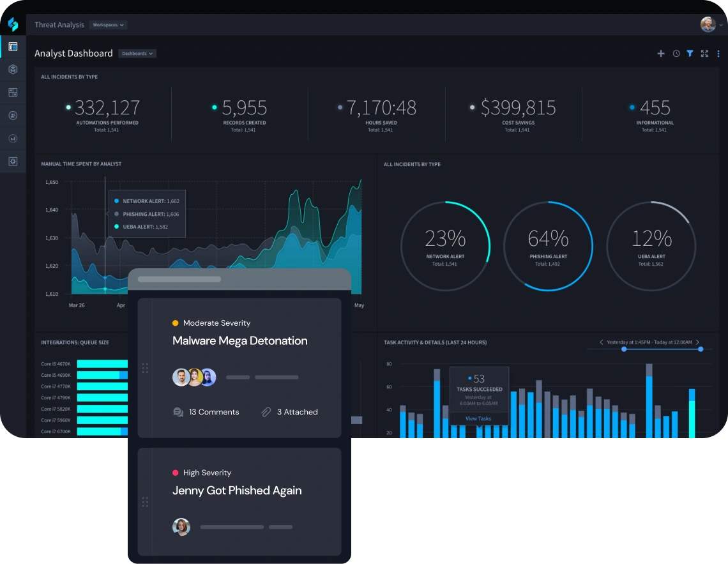Click the plus icon to add a widget
The width and height of the screenshot is (728, 564).
661,54
